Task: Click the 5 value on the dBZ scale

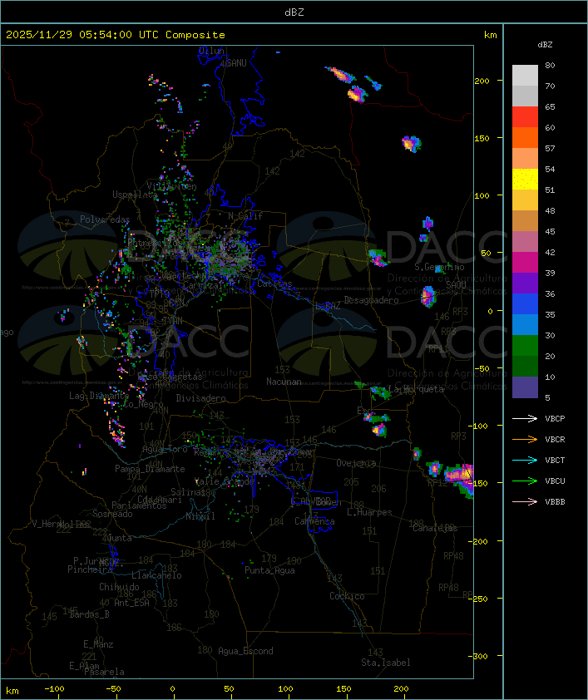Action: click(547, 397)
